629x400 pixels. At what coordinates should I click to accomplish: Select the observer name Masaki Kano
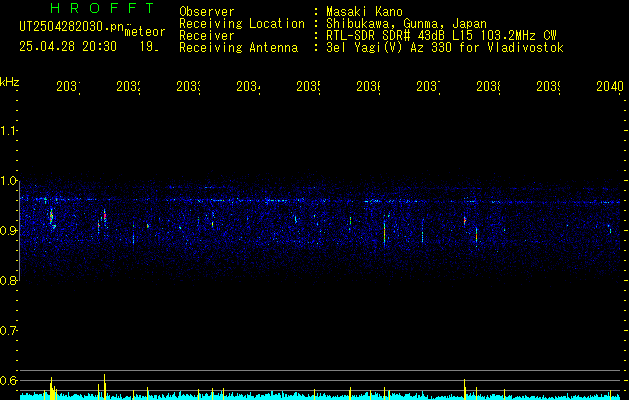[364, 12]
